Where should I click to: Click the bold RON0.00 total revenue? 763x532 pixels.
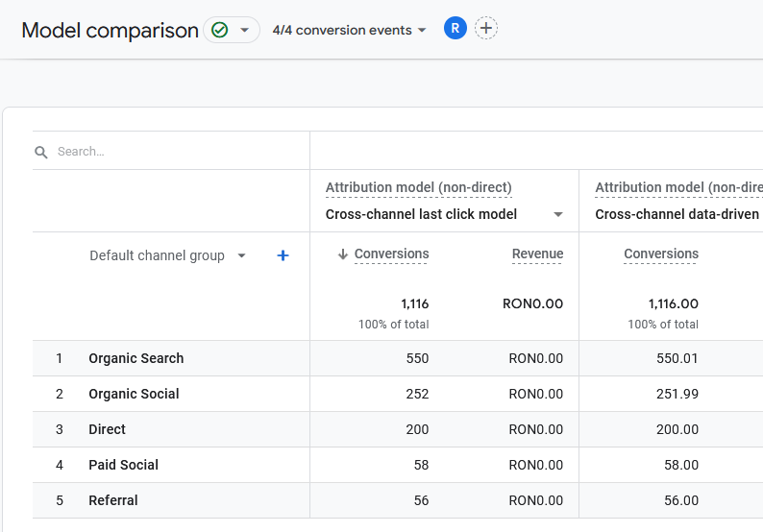(532, 303)
